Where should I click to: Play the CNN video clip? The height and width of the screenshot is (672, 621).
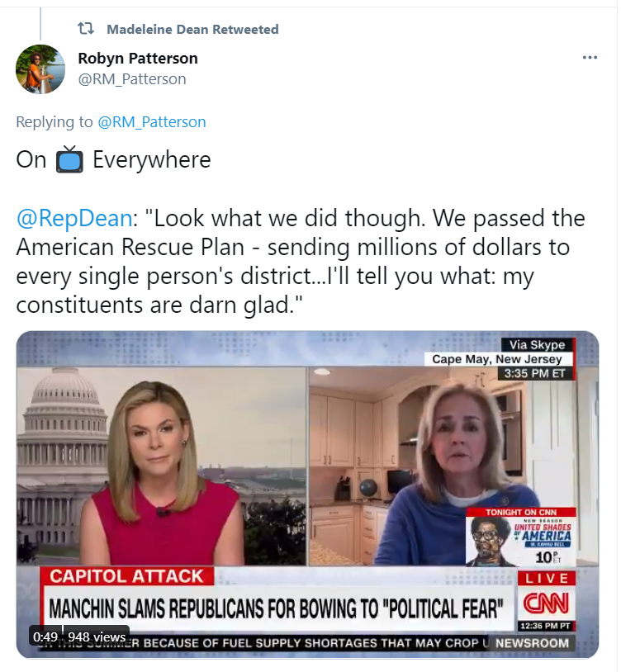pos(307,495)
